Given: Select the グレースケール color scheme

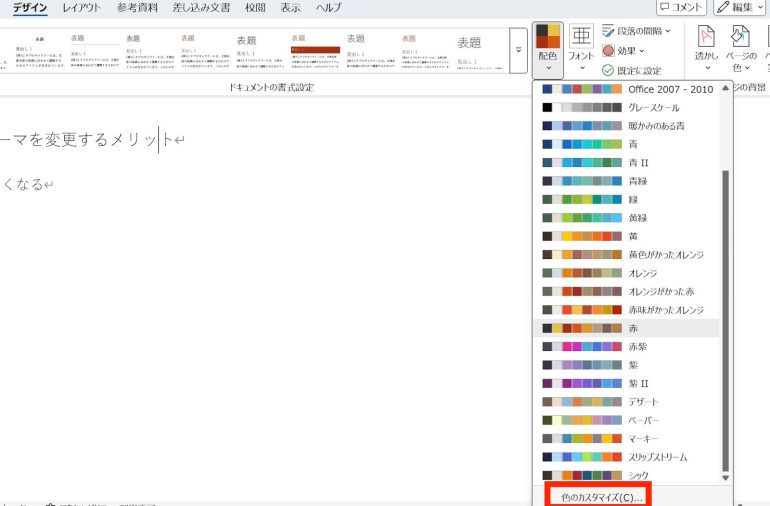Looking at the screenshot, I should pos(630,107).
